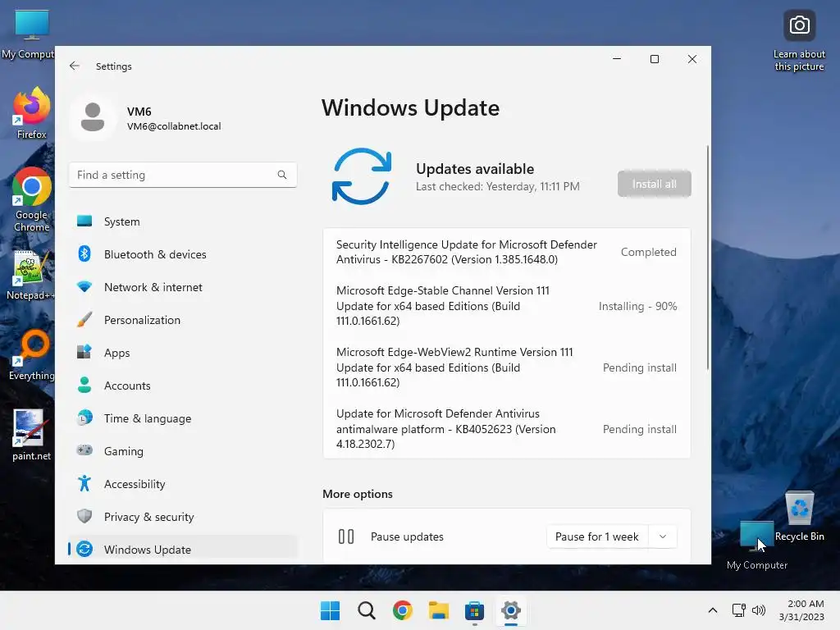
Task: Focus the Find a setting search box
Action: 183,175
